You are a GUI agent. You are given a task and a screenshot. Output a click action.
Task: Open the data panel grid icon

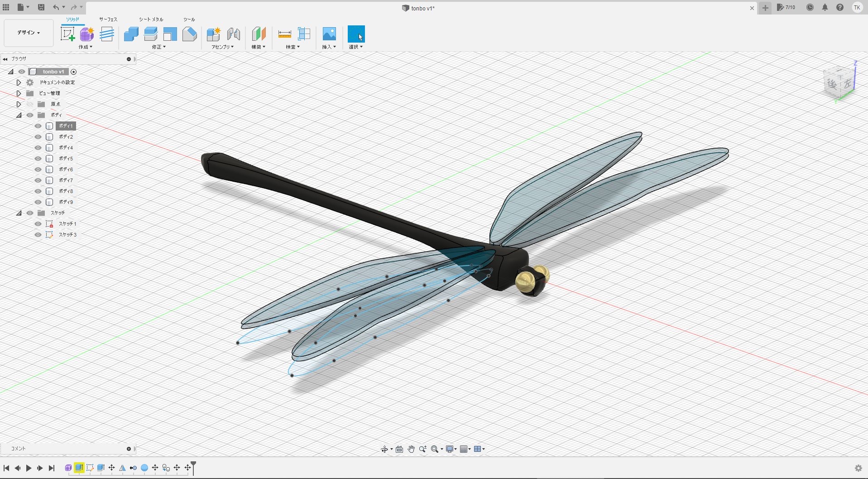(x=6, y=7)
